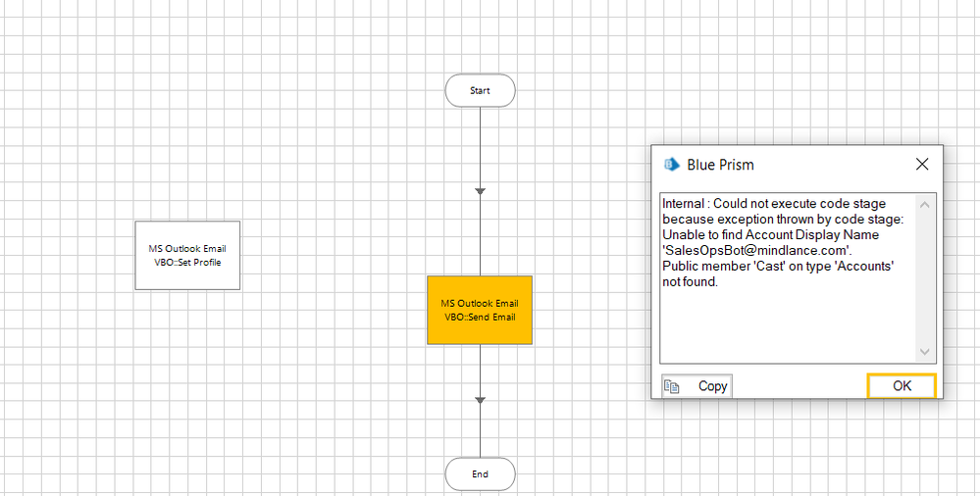Click the 'Blue Prism' dialog title
This screenshot has height=496, width=980.
click(721, 165)
